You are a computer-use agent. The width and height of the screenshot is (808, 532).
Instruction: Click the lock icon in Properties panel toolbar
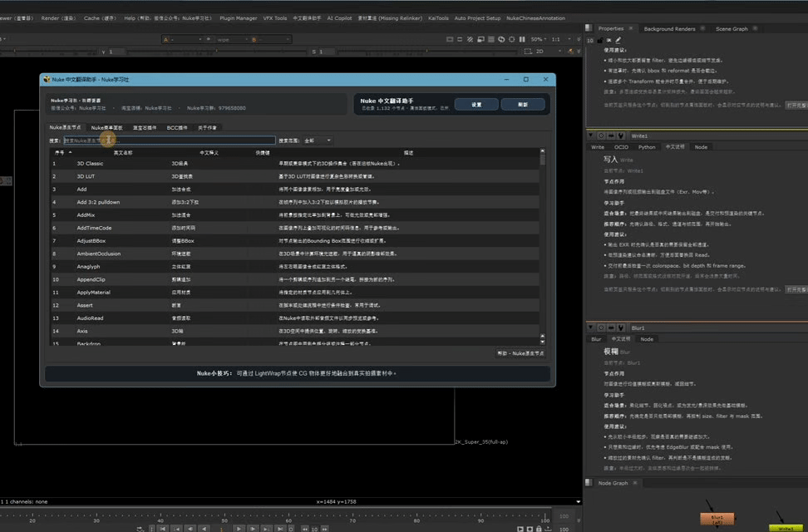(x=600, y=40)
